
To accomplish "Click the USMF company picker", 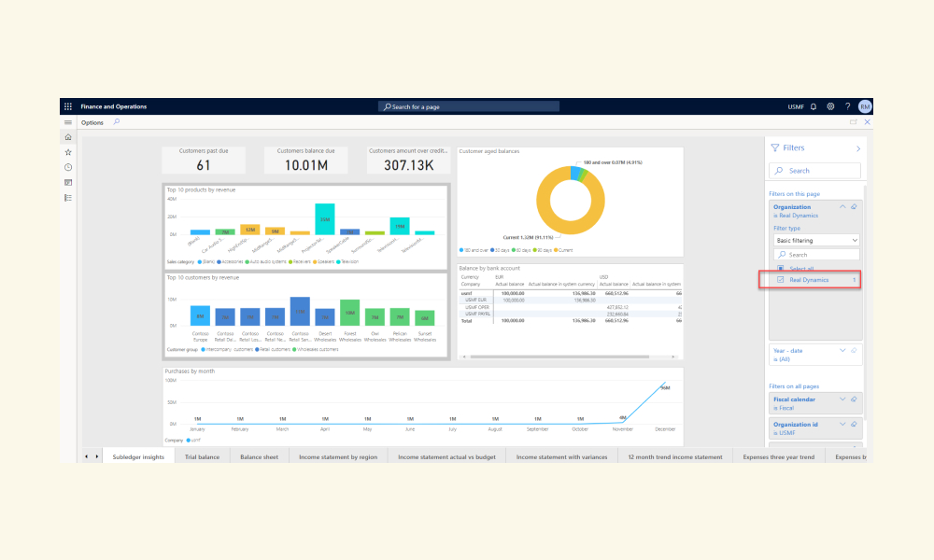I will (x=796, y=107).
